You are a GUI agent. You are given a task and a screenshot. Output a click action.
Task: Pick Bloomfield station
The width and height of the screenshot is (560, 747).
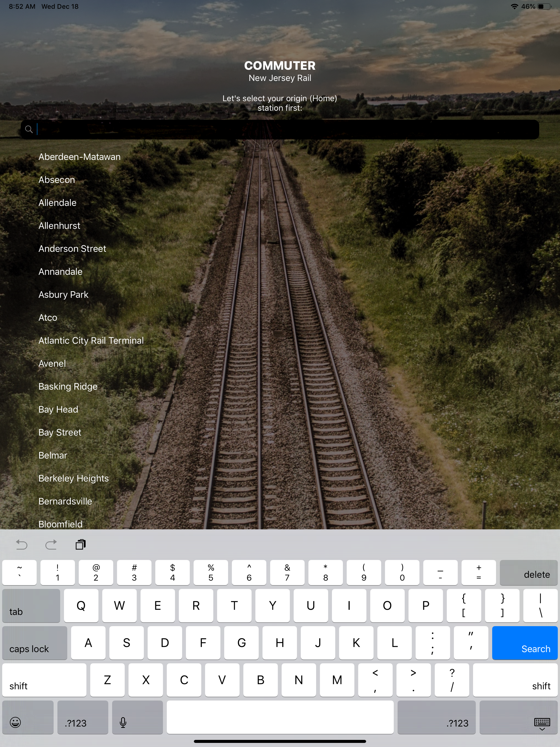click(60, 524)
